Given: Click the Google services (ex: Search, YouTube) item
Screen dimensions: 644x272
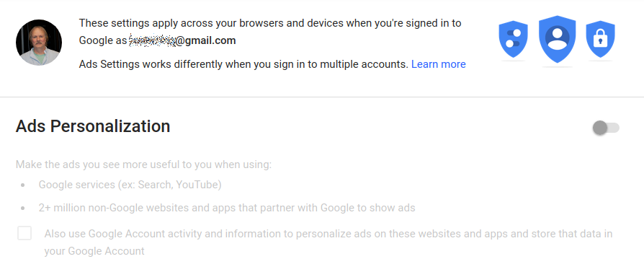Looking at the screenshot, I should coord(130,185).
